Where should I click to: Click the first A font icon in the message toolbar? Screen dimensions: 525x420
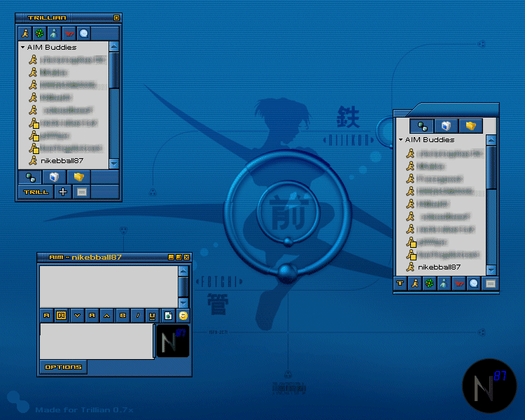[x=46, y=316]
